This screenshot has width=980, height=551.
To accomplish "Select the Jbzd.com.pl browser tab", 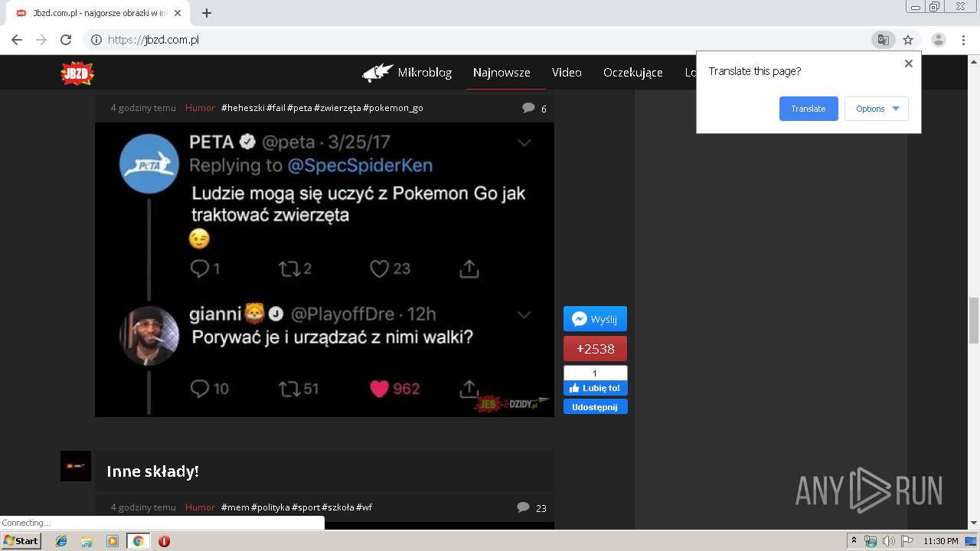I will tap(98, 13).
